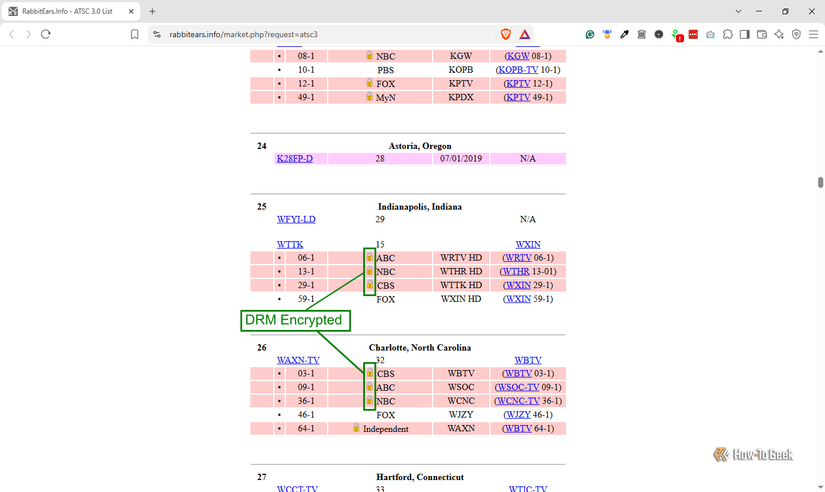Go forward to the next page

pyautogui.click(x=28, y=34)
